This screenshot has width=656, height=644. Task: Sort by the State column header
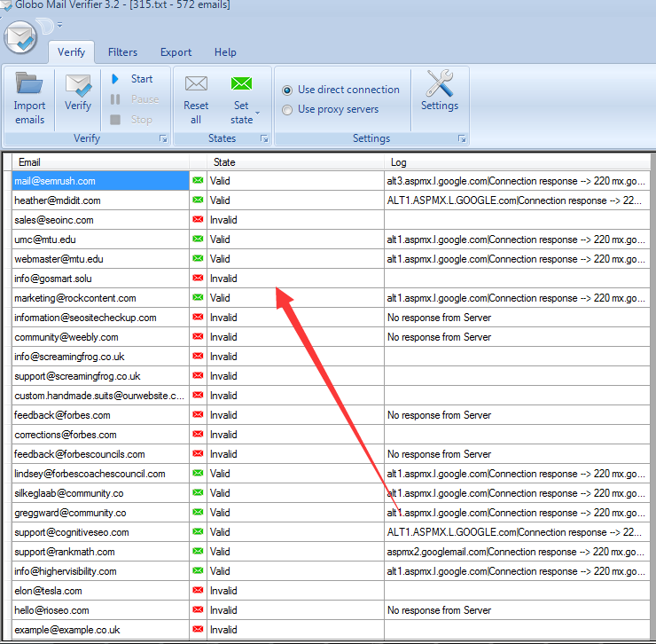pos(295,162)
